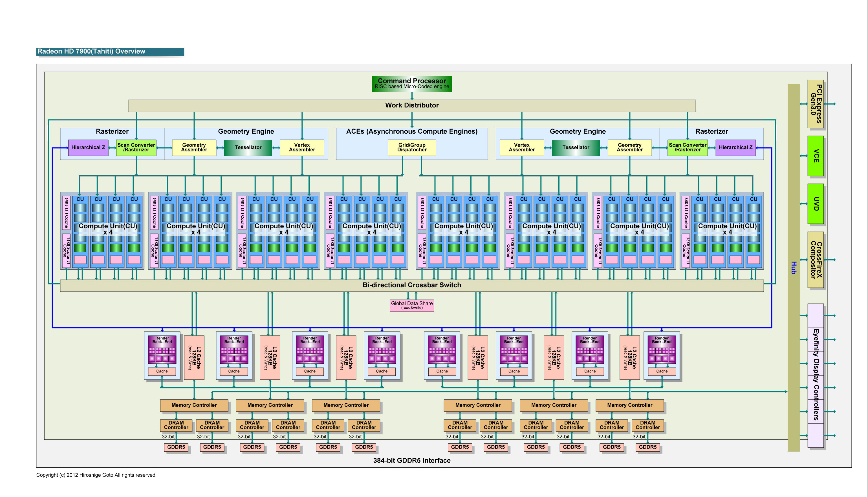The width and height of the screenshot is (868, 497).
Task: Click the copyright Hiroshige Goto text
Action: (96, 475)
